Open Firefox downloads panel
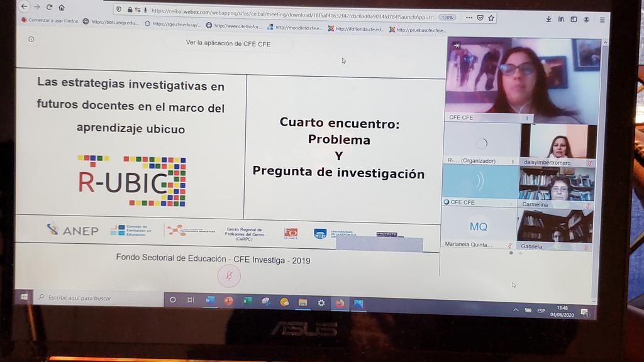This screenshot has height=362, width=644. tap(548, 19)
